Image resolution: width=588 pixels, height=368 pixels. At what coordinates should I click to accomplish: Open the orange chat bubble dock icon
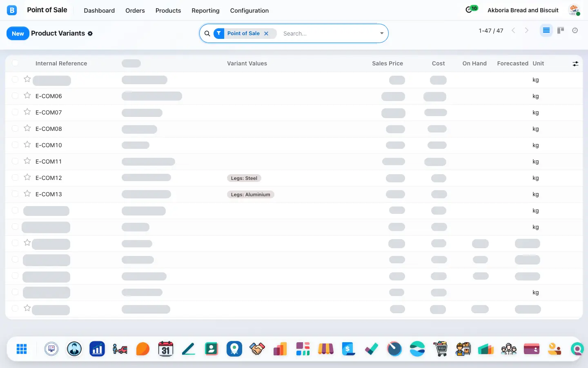[x=143, y=349]
